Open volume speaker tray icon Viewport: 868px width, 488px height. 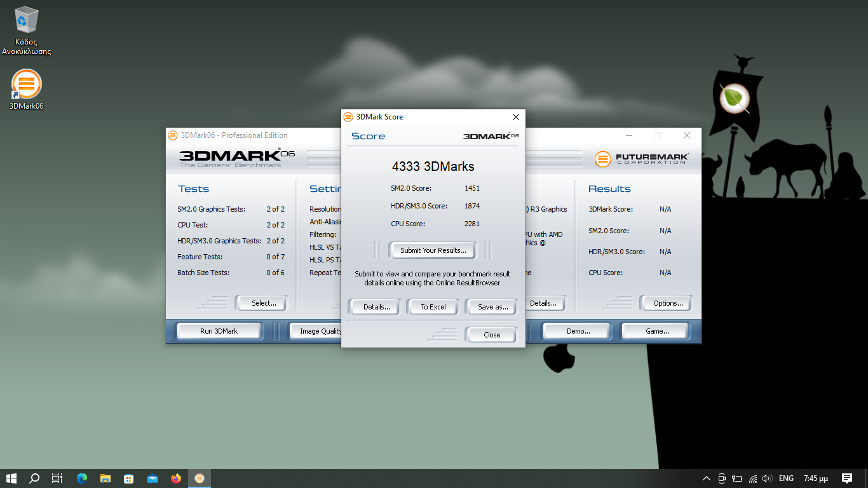[767, 478]
